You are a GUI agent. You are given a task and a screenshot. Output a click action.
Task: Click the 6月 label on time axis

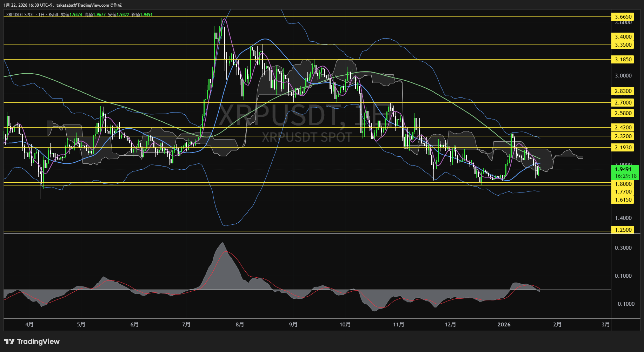pos(134,324)
